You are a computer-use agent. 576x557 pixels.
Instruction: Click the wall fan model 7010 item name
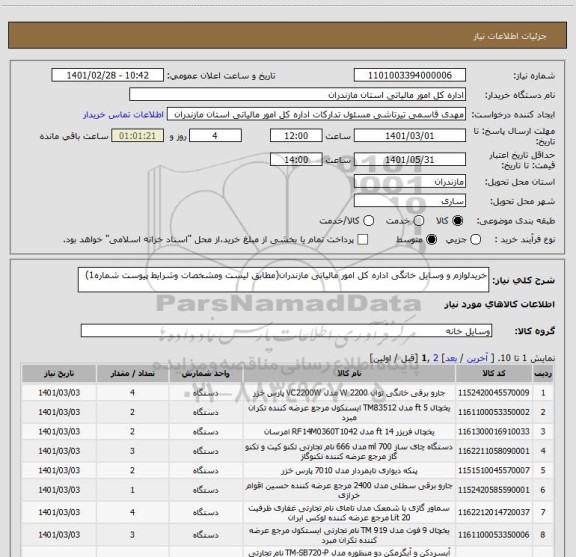349,470
